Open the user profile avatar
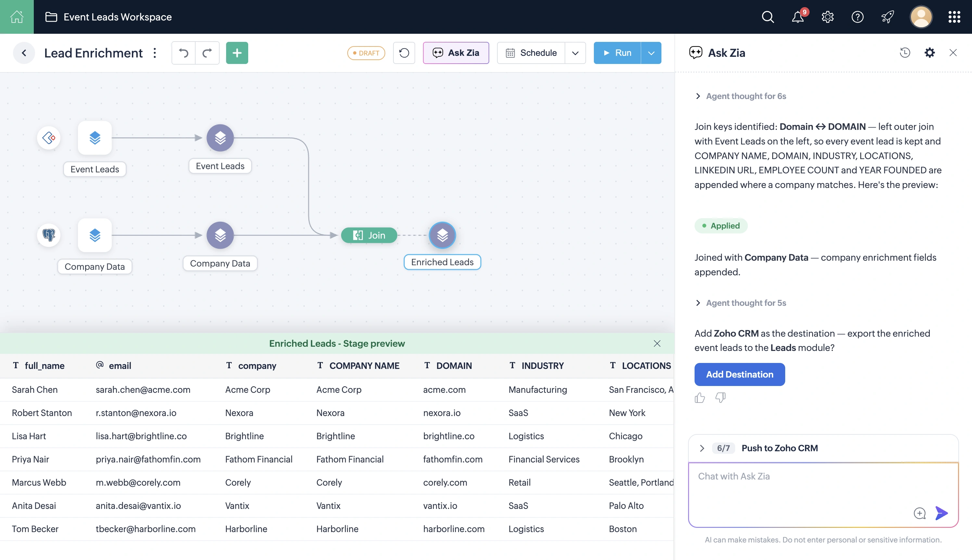The width and height of the screenshot is (972, 560). pyautogui.click(x=921, y=17)
